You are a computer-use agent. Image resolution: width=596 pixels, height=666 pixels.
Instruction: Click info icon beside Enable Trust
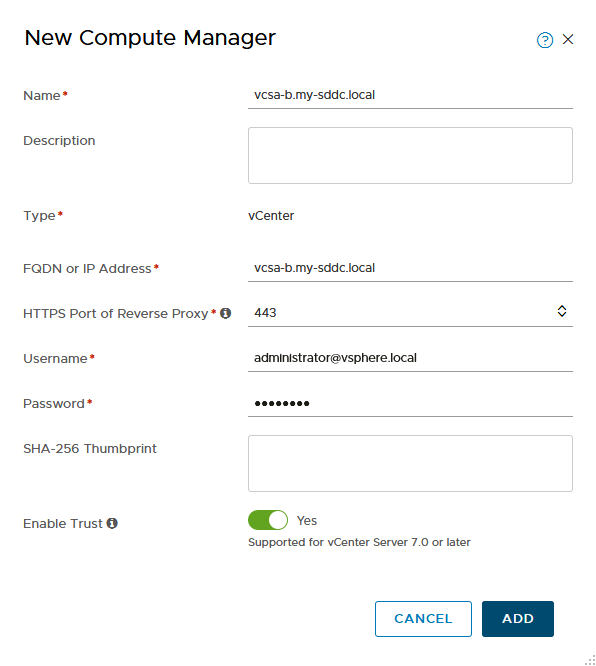coord(112,523)
